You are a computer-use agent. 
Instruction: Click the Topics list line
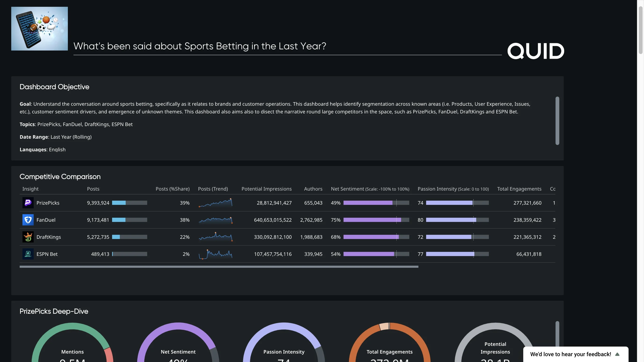pyautogui.click(x=76, y=124)
